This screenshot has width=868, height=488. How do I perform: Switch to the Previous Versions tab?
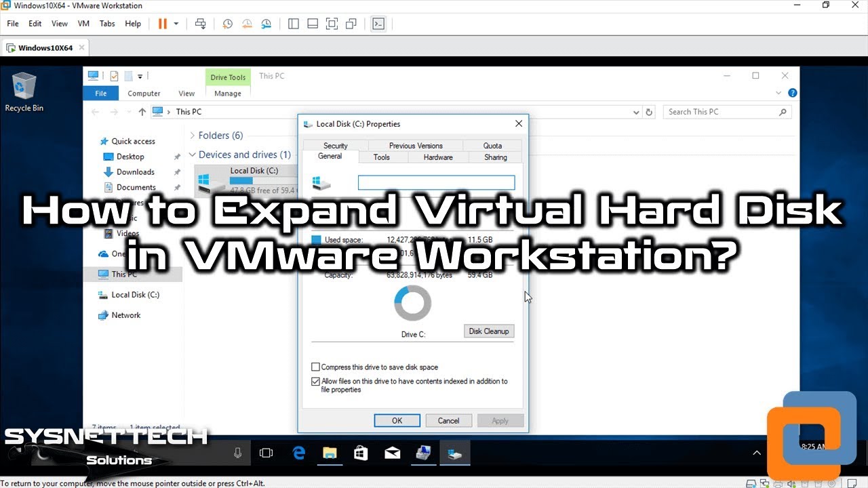pyautogui.click(x=416, y=145)
